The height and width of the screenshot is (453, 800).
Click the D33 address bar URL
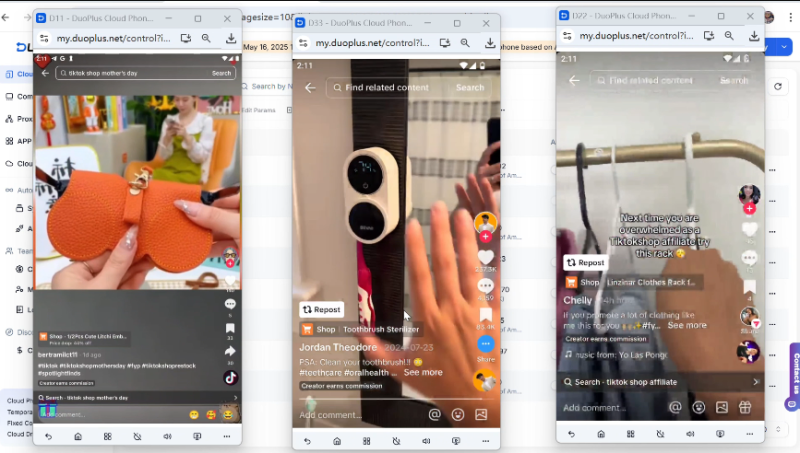[x=372, y=43]
